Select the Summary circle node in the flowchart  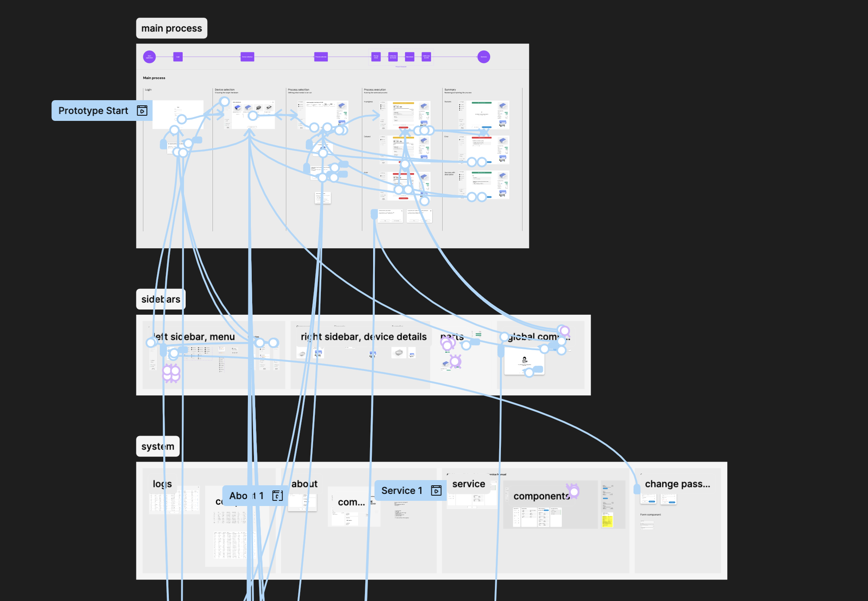484,57
